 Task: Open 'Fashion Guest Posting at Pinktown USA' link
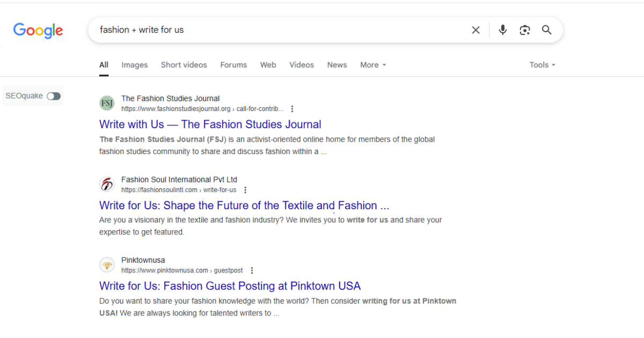click(x=230, y=286)
